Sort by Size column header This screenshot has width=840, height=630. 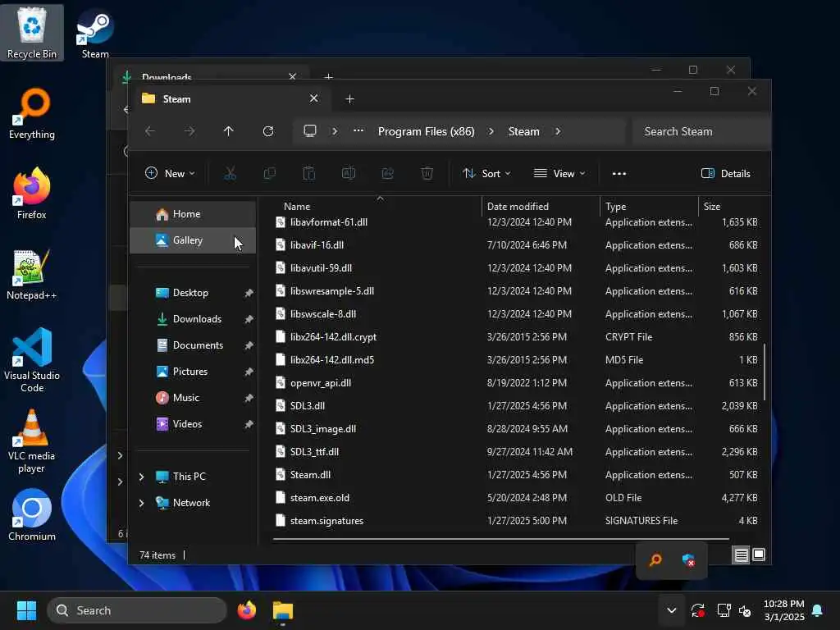(x=732, y=206)
